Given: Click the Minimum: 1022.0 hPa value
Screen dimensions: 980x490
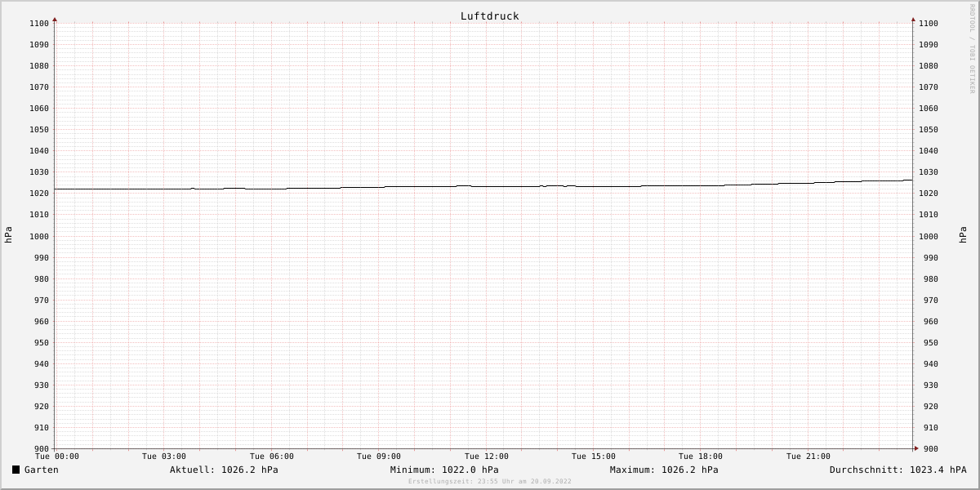Looking at the screenshot, I should click(444, 470).
